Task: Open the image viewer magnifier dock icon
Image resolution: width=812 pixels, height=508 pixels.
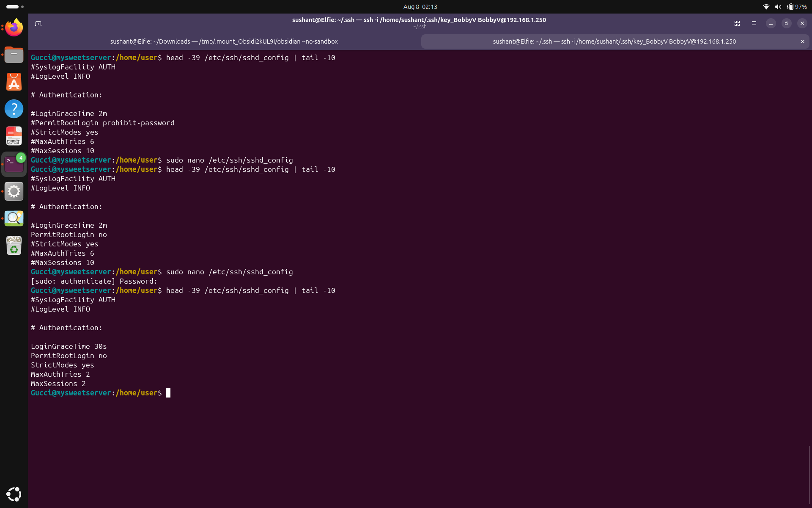Action: click(x=14, y=218)
